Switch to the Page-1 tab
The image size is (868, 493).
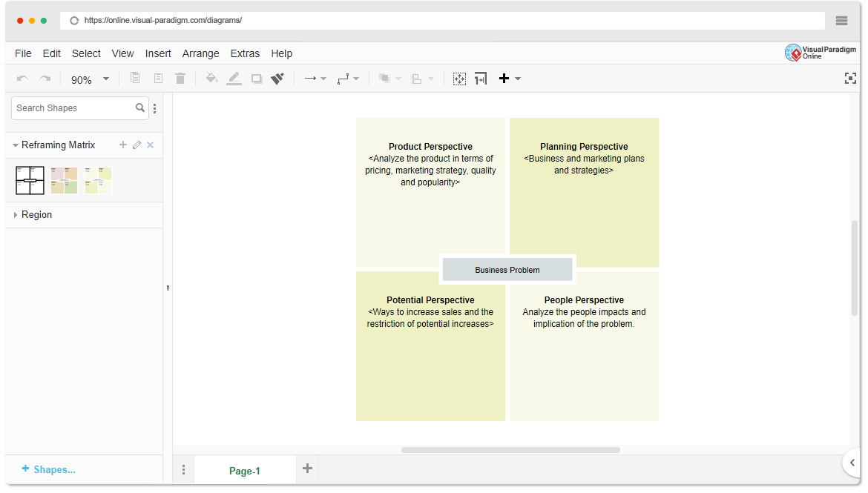pos(245,470)
